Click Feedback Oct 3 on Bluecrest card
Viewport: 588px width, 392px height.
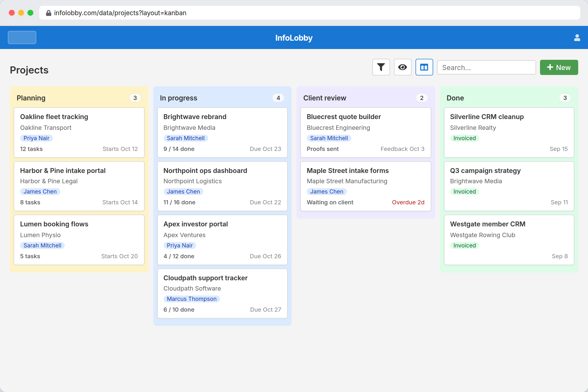[402, 149]
